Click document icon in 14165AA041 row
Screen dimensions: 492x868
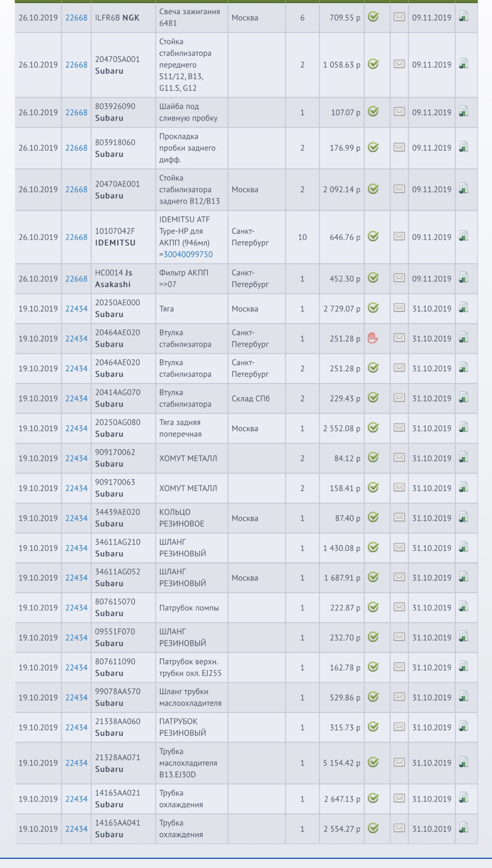tap(463, 828)
